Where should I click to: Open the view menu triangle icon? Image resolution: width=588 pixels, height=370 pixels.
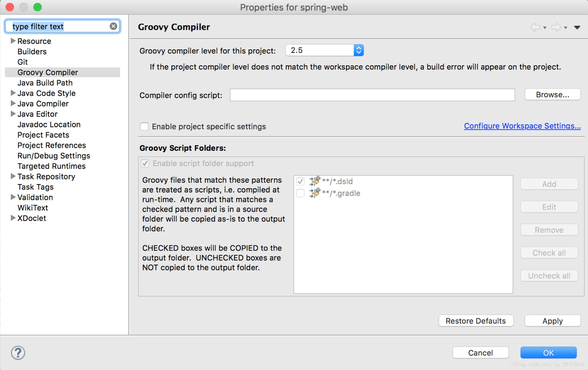point(577,27)
